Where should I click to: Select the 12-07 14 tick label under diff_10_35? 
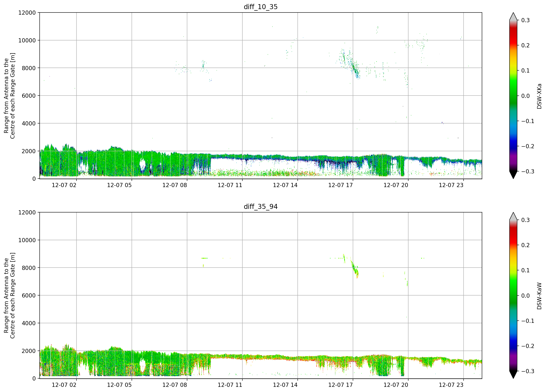285,185
